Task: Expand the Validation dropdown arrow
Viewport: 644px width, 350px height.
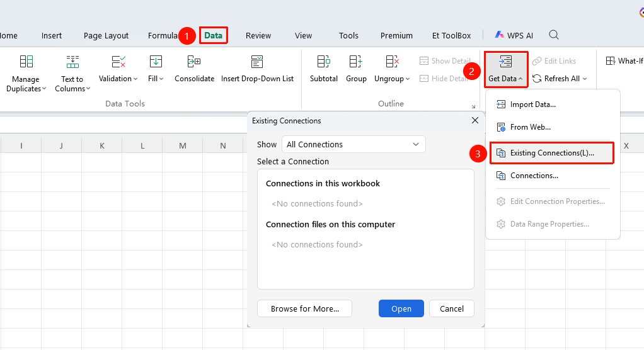Action: 135,79
